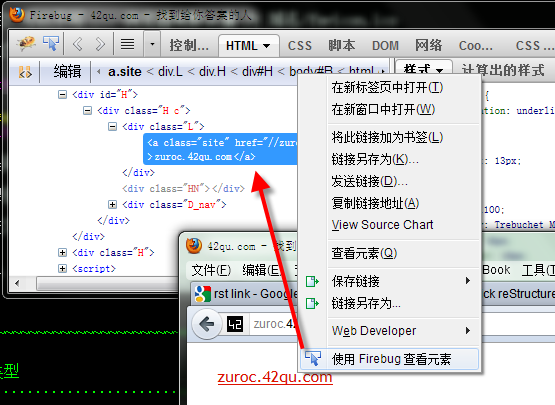Click the Firebug bug icon in toolbar

(x=25, y=44)
